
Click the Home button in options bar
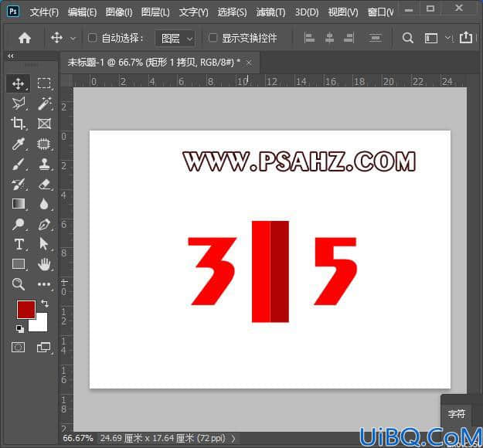(x=25, y=38)
